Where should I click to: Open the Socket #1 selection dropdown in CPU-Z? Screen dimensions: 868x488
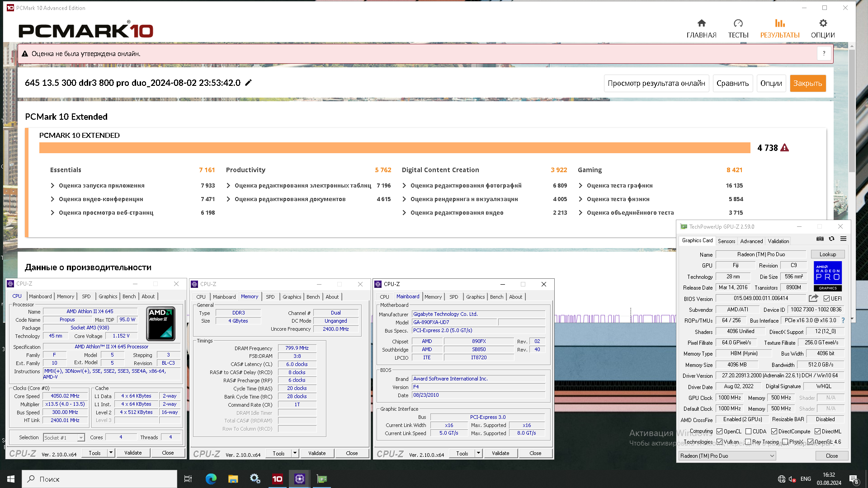click(64, 437)
